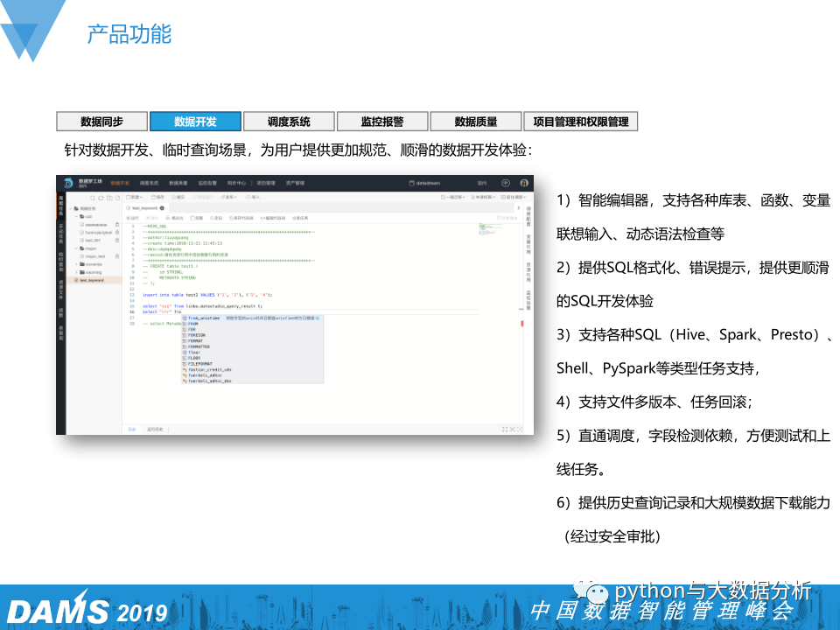Screen dimensions: 840x630
Task: Click the circular language icon beside the avatar
Action: click(505, 183)
